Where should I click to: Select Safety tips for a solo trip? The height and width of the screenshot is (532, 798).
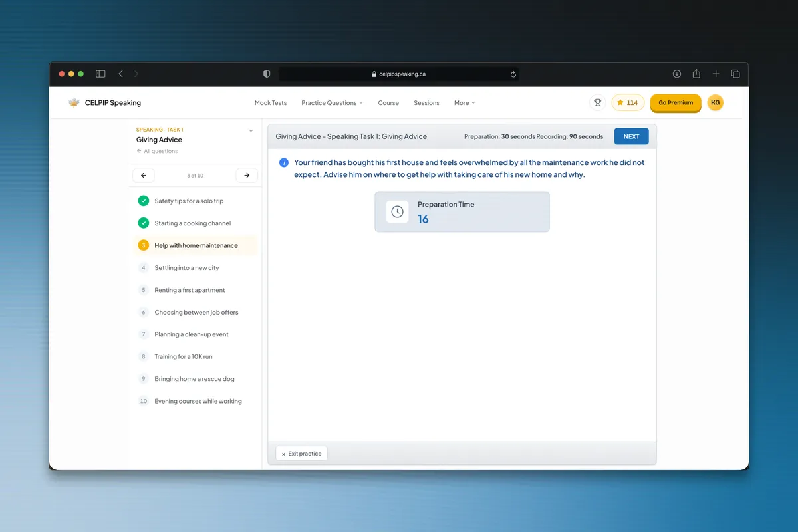196,201
